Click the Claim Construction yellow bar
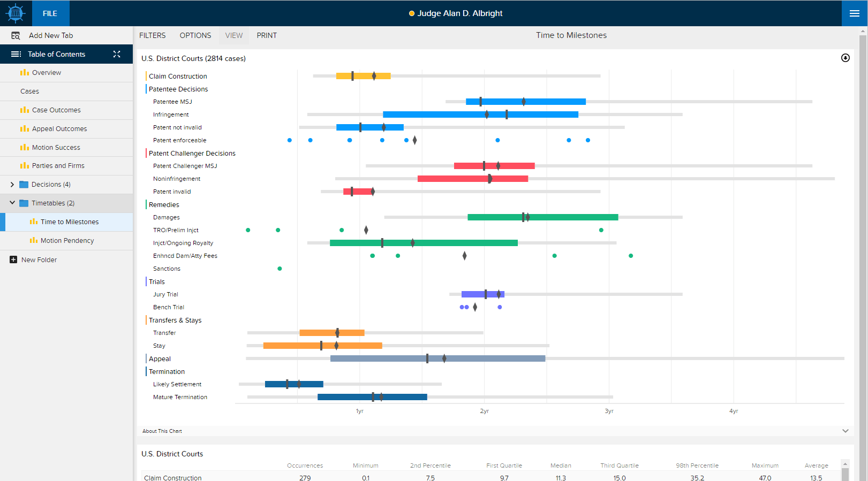This screenshot has height=481, width=868. point(363,76)
